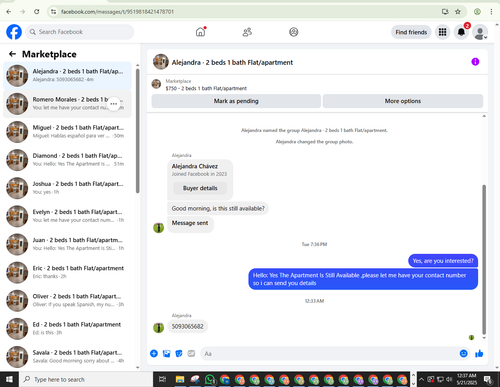Show hidden tray icons chevron
This screenshot has height=387, width=500.
421,379
